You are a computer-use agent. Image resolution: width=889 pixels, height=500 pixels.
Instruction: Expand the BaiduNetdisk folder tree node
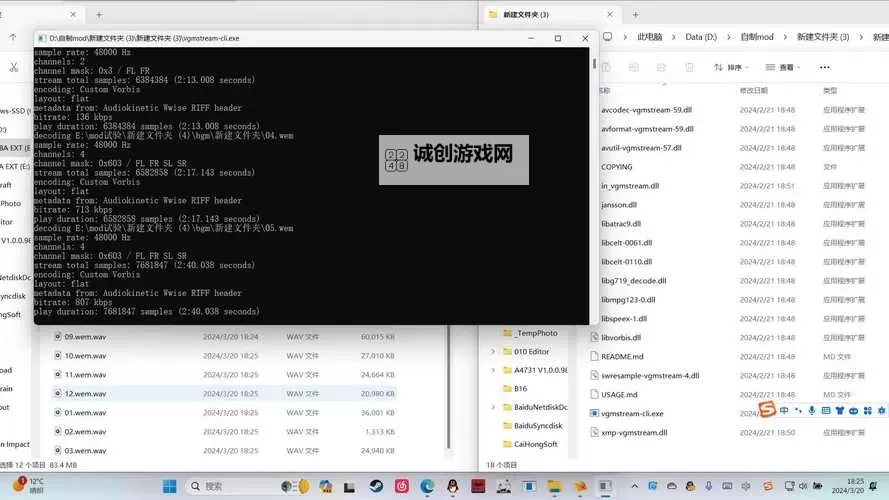pos(493,407)
